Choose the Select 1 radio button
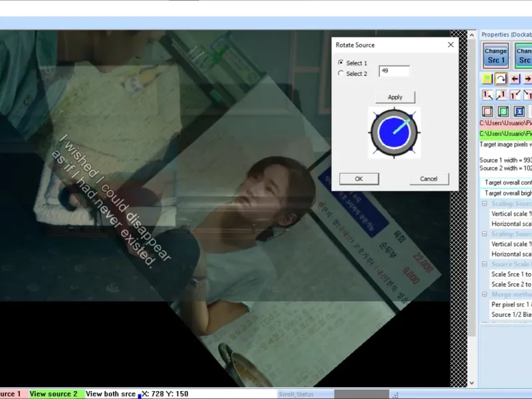 [x=341, y=63]
